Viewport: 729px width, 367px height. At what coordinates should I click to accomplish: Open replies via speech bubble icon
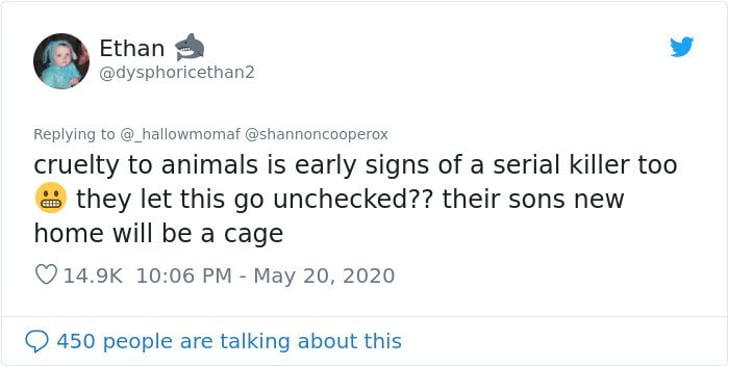click(x=36, y=341)
